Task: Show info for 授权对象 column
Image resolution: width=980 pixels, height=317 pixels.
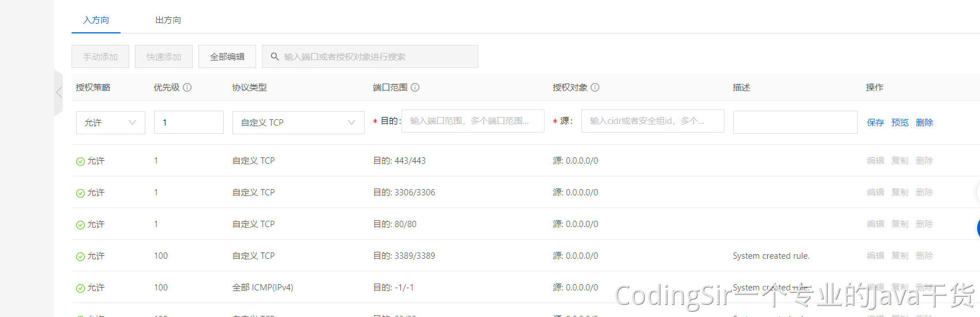Action: coord(595,88)
